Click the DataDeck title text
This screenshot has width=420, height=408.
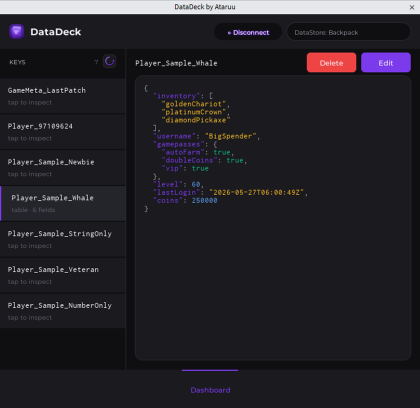pos(56,32)
